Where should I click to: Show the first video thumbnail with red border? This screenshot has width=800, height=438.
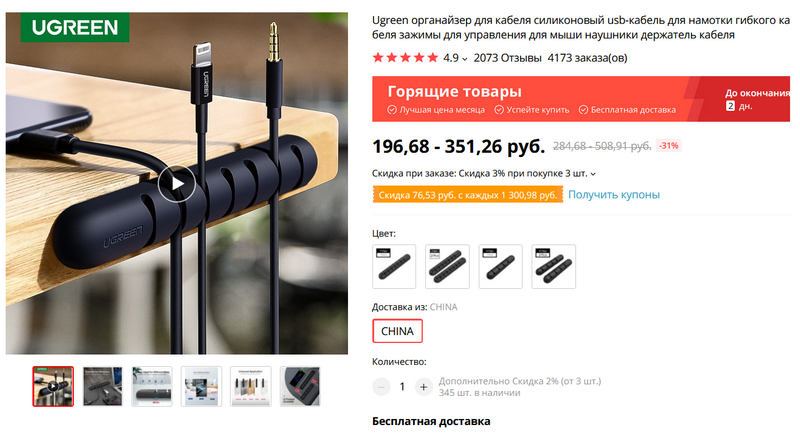point(53,386)
